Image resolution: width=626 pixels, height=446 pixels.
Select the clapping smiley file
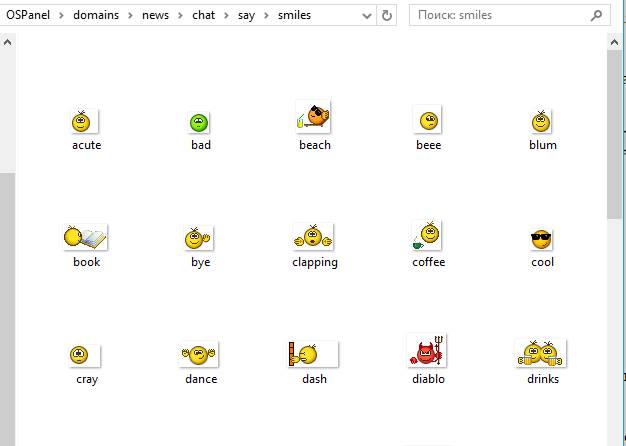tap(314, 237)
